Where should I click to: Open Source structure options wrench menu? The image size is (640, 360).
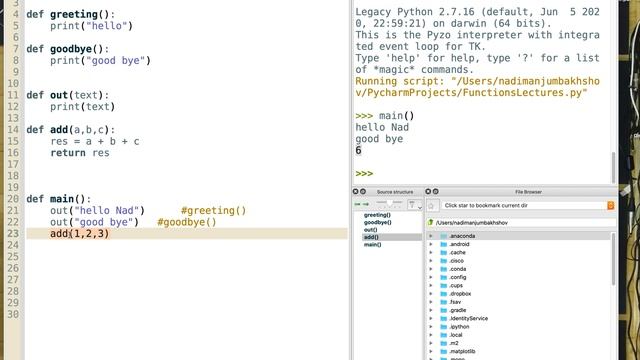click(414, 205)
